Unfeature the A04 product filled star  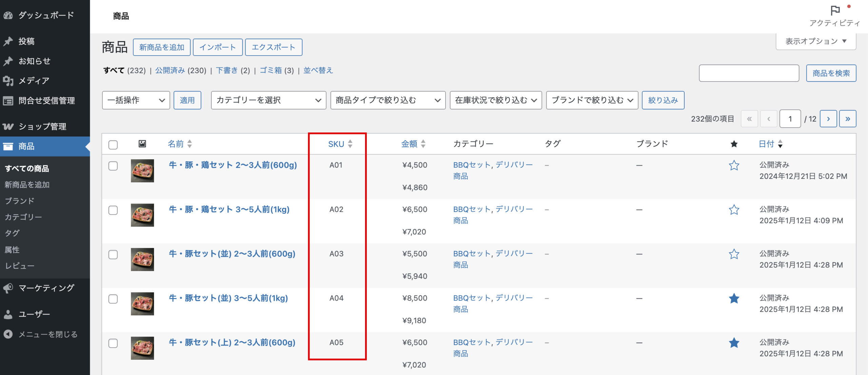(x=734, y=298)
